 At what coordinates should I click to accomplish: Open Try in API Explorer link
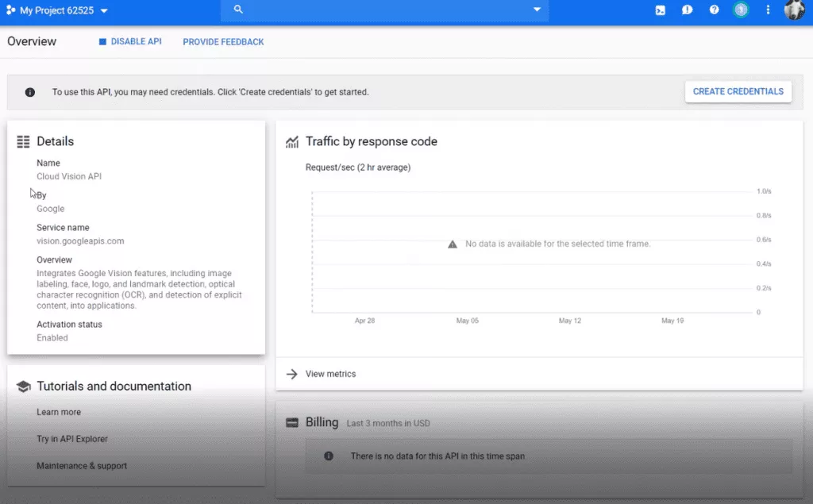pyautogui.click(x=72, y=439)
